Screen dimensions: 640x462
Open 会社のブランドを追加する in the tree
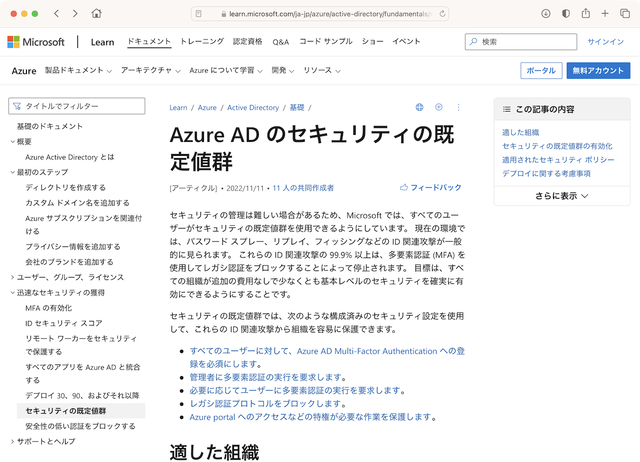click(x=69, y=262)
